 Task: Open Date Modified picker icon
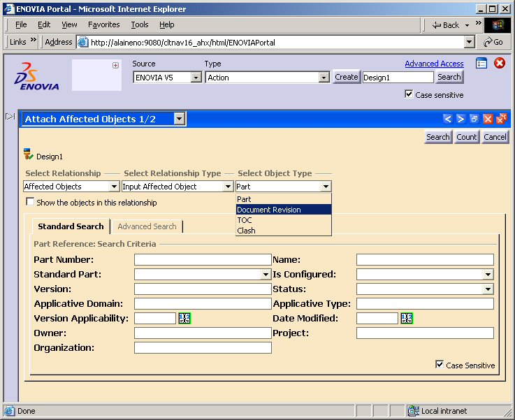click(407, 318)
